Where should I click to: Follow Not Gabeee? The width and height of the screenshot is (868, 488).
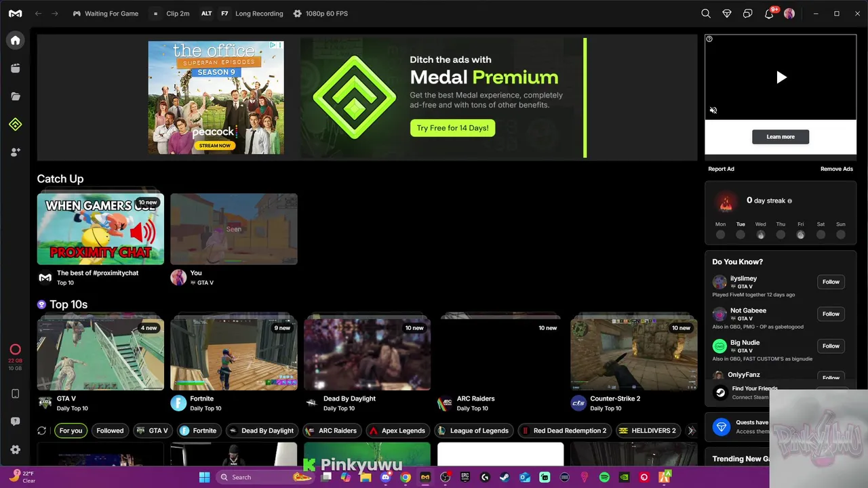click(x=831, y=314)
